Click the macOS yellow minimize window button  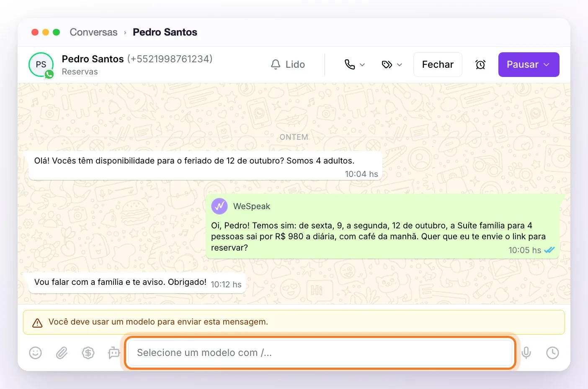tap(46, 32)
